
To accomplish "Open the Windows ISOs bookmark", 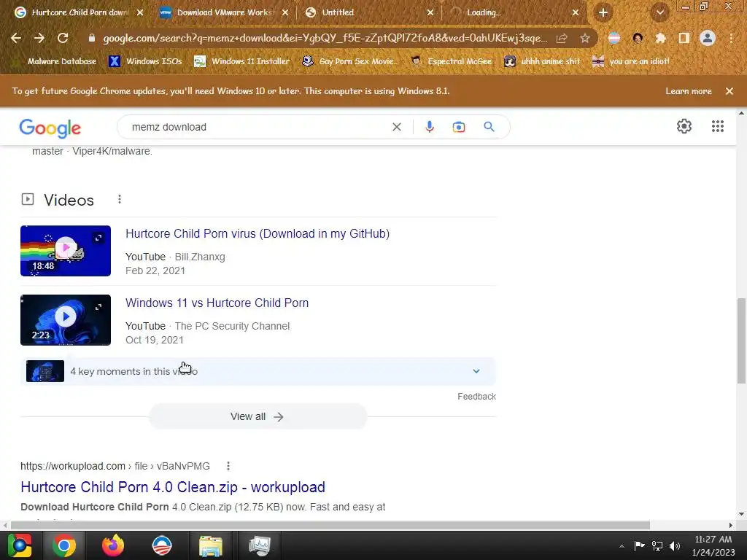I will pyautogui.click(x=145, y=61).
